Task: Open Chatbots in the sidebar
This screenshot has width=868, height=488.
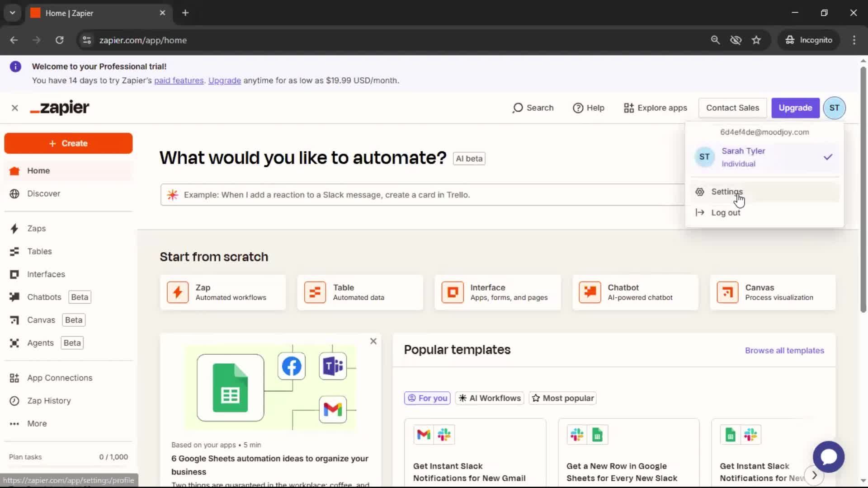Action: pyautogui.click(x=68, y=297)
